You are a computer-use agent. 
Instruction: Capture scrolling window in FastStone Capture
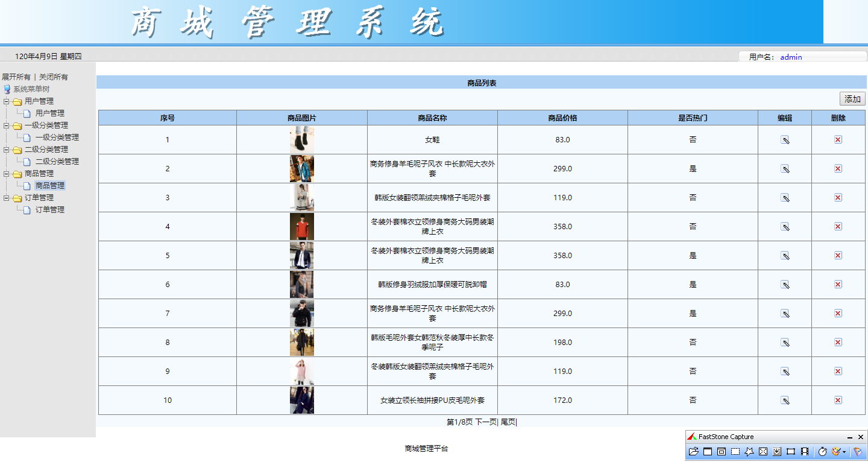[x=777, y=452]
